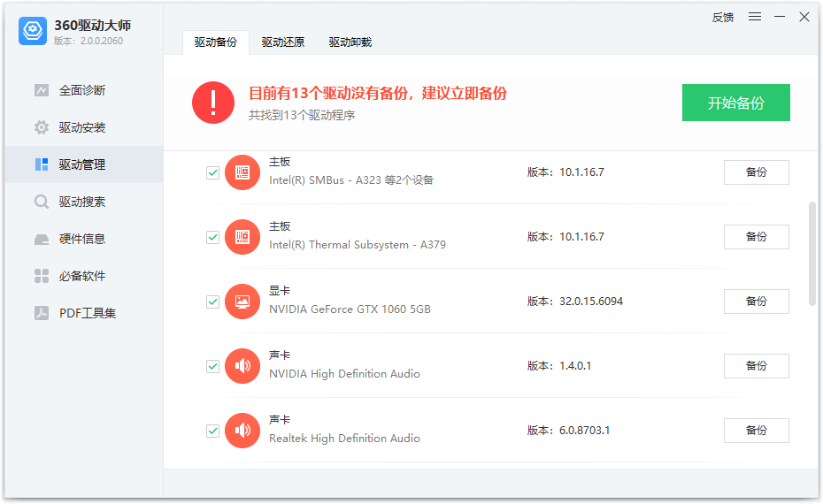Uncheck the Intel(R) Thermal Subsystem checkbox
This screenshot has height=504, width=823.
212,237
